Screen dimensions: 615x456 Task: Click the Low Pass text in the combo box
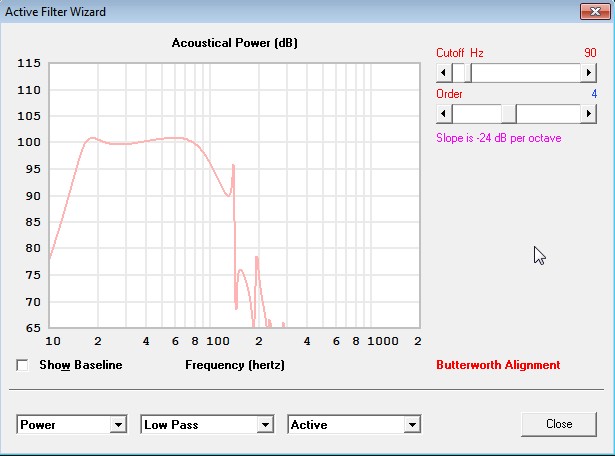click(171, 425)
